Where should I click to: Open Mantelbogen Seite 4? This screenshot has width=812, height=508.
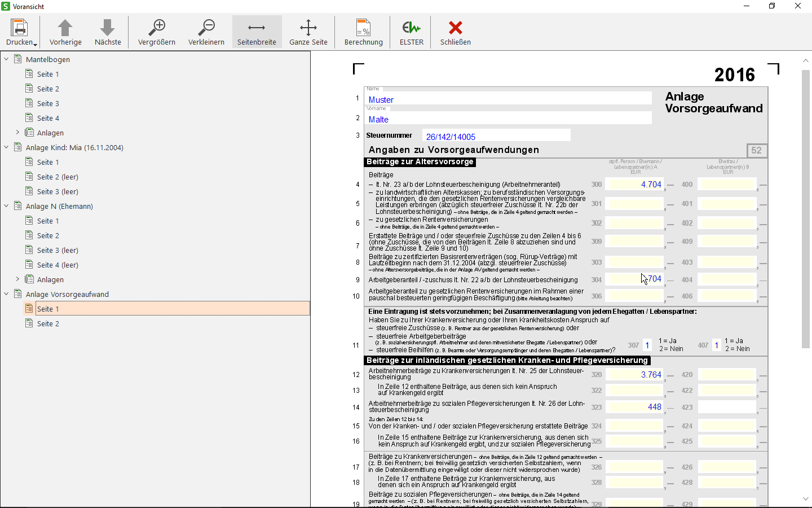click(x=48, y=118)
